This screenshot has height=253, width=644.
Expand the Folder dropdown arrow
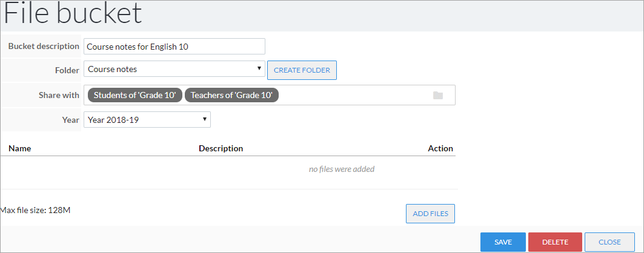(259, 68)
